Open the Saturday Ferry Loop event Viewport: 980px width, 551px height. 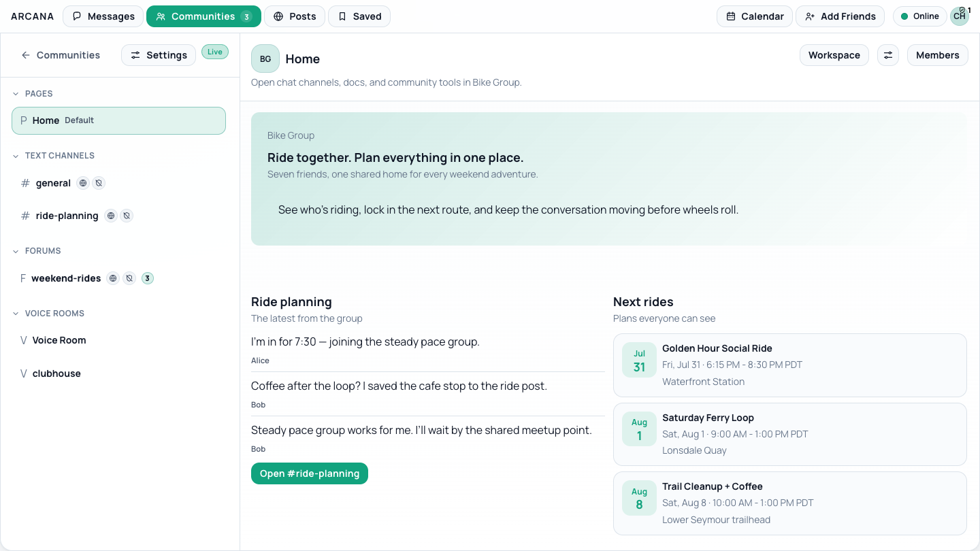pos(790,434)
